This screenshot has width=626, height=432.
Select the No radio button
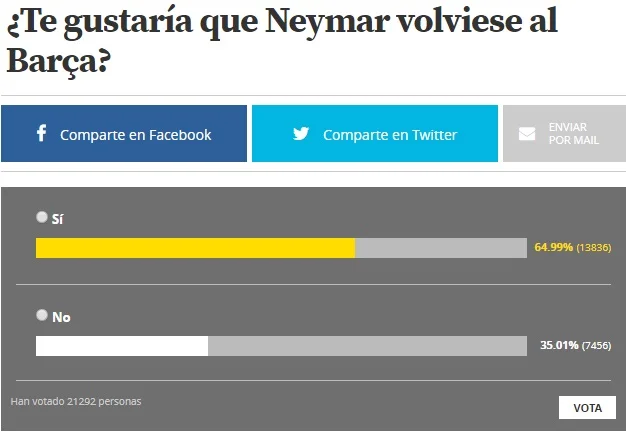pos(42,315)
